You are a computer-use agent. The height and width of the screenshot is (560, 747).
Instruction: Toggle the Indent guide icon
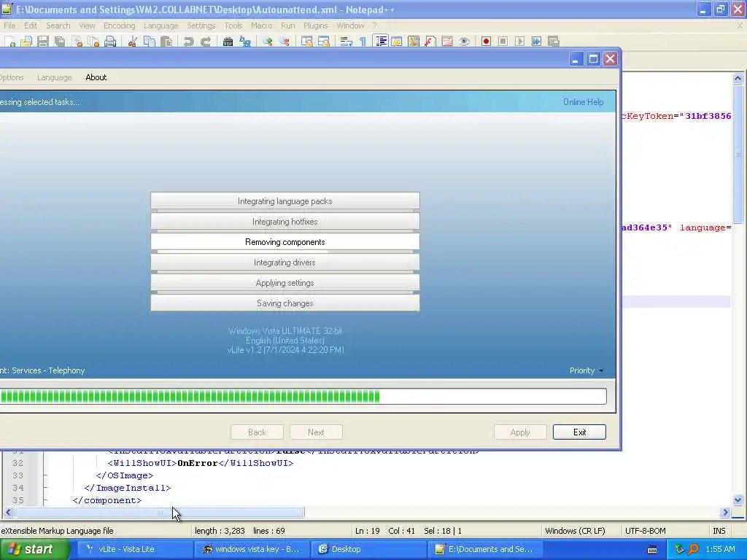click(380, 42)
